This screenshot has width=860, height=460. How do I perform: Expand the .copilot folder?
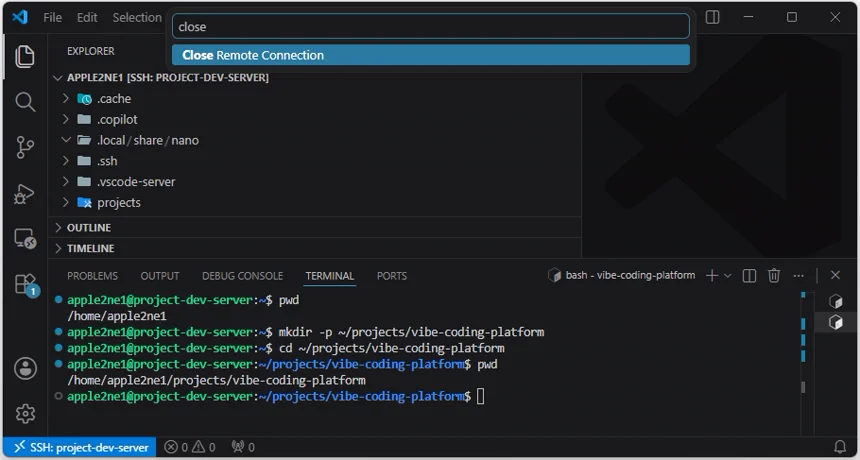tap(66, 119)
